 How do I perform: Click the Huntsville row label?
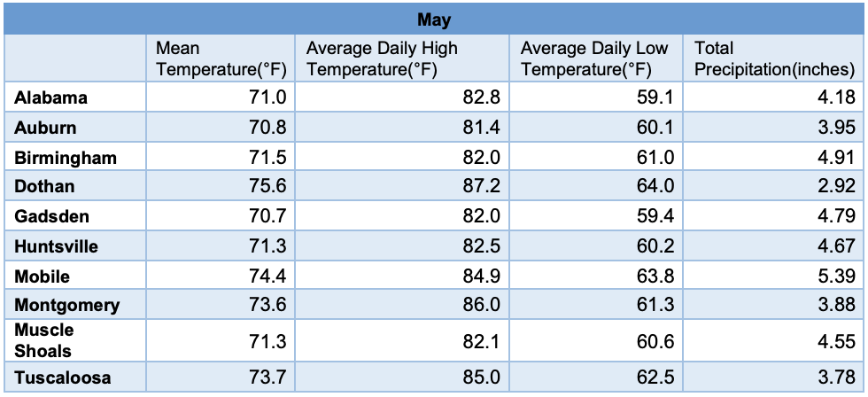click(x=56, y=245)
